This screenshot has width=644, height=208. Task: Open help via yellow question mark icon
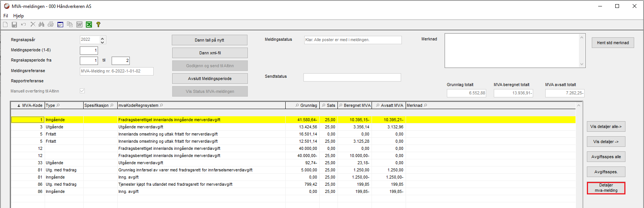pyautogui.click(x=98, y=25)
